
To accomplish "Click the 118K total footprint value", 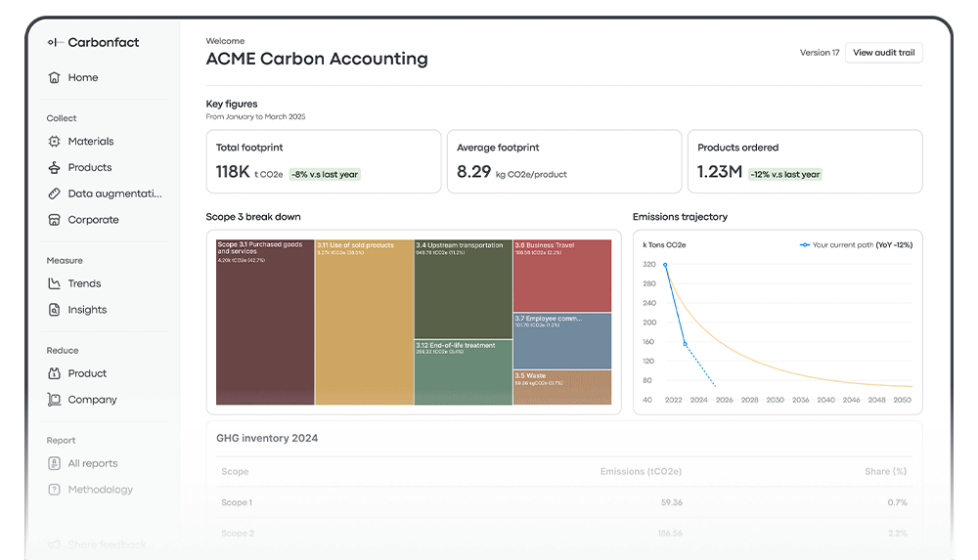I will tap(233, 171).
